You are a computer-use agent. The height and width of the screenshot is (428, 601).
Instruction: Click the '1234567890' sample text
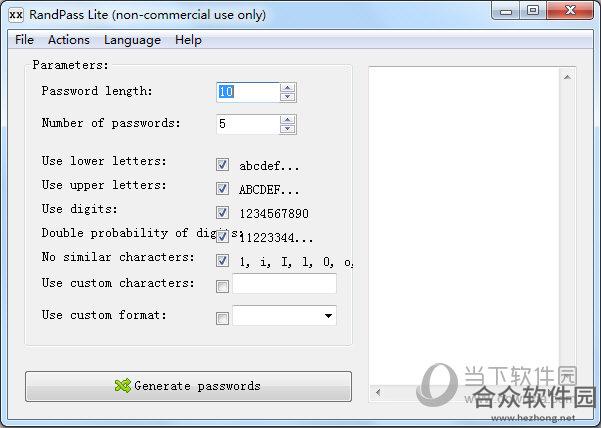[274, 213]
